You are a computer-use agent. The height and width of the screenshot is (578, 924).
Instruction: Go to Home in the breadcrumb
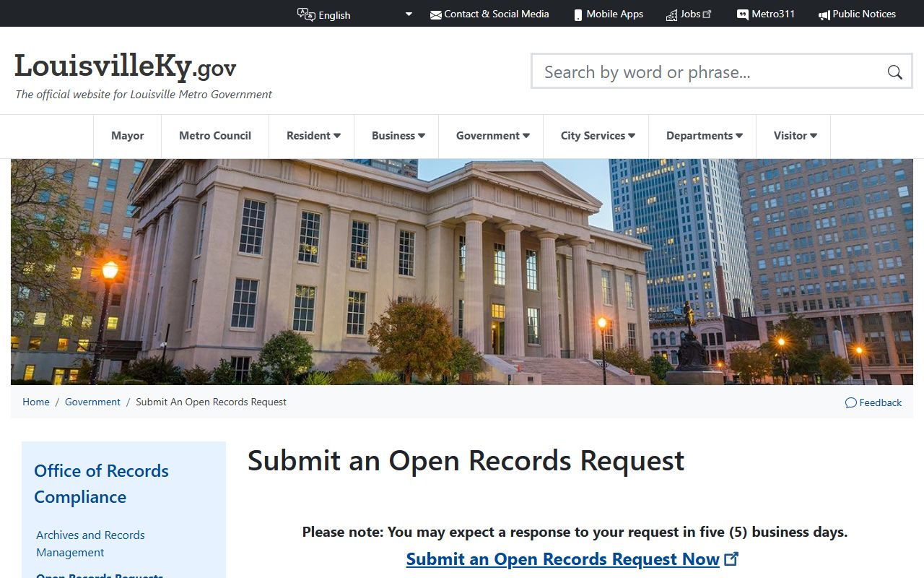36,402
